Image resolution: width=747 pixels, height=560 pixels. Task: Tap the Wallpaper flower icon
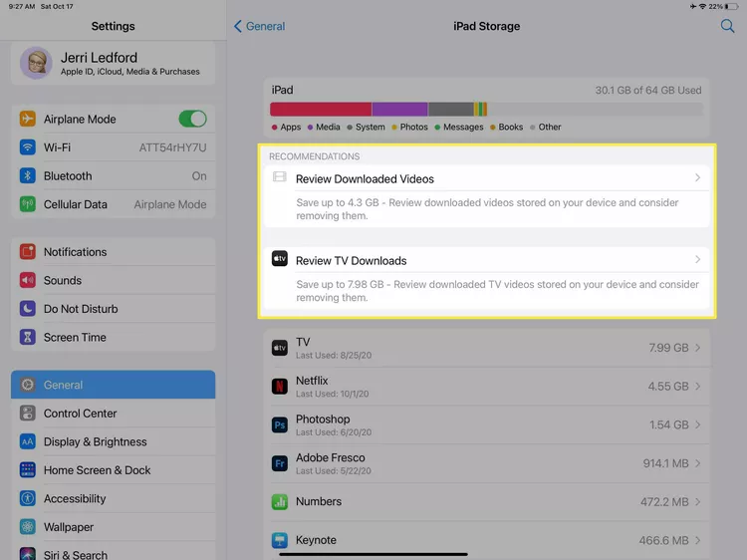(x=28, y=527)
